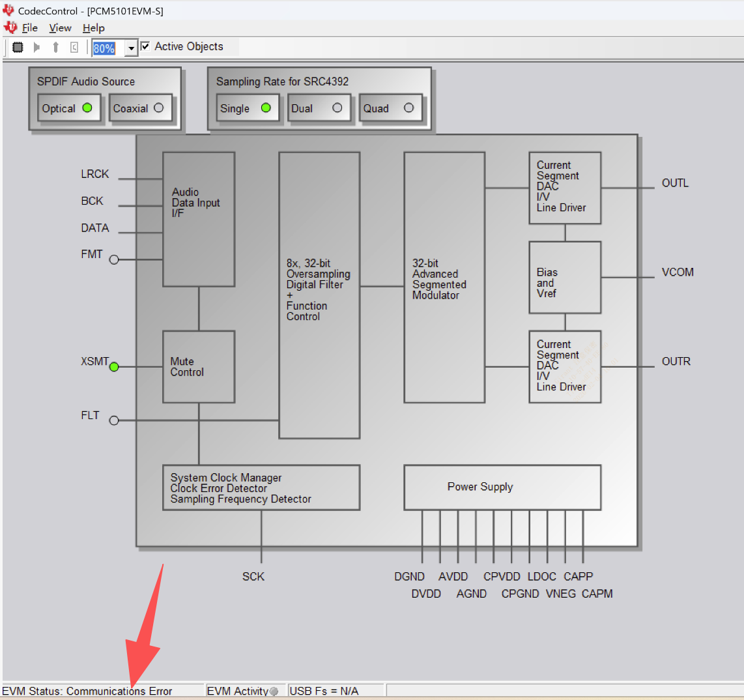Screen dimensions: 744x700
Task: Click the TI logo in the title bar
Action: pyautogui.click(x=8, y=10)
